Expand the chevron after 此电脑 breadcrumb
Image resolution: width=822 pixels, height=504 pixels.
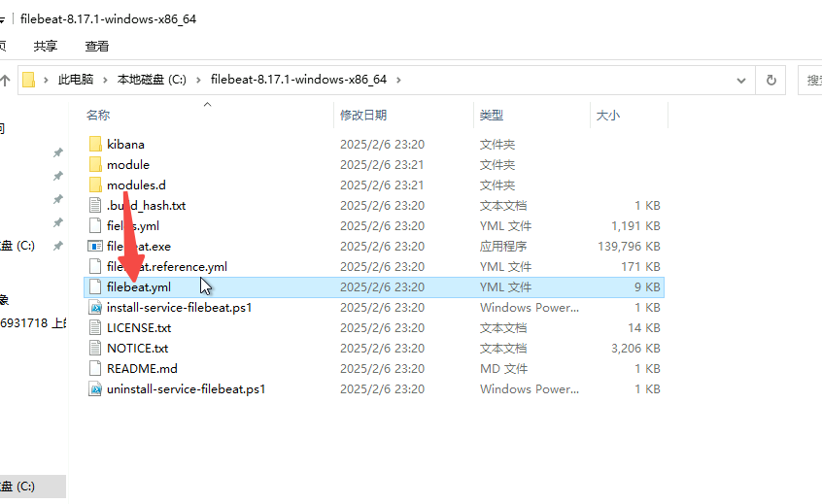tap(105, 81)
